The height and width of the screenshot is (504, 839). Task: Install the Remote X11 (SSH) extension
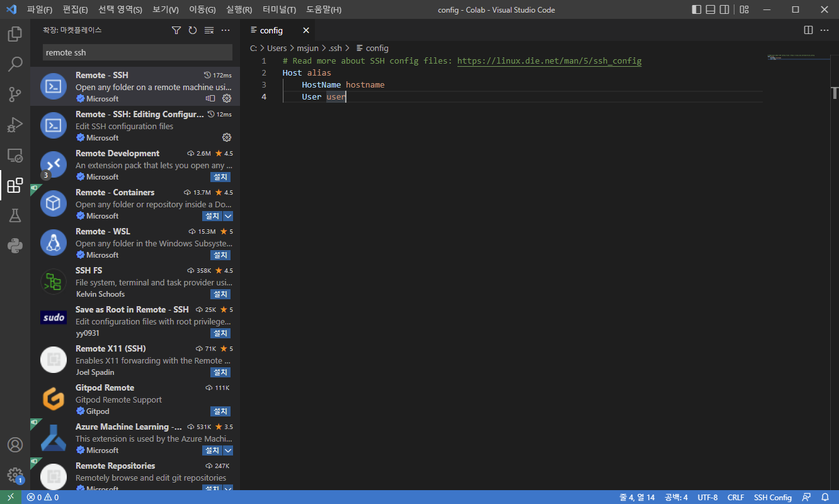[220, 372]
